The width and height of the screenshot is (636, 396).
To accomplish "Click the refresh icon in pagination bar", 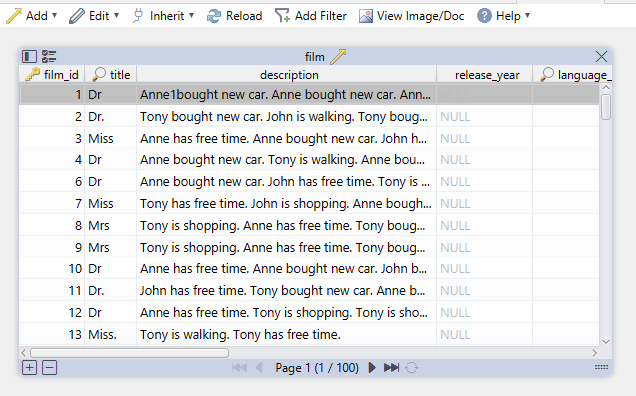I will click(x=411, y=368).
